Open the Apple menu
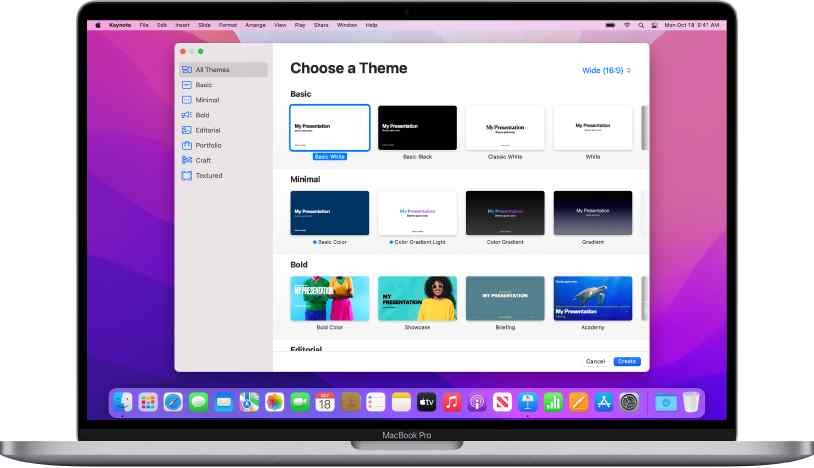Viewport: 814px width, 468px height. tap(98, 25)
